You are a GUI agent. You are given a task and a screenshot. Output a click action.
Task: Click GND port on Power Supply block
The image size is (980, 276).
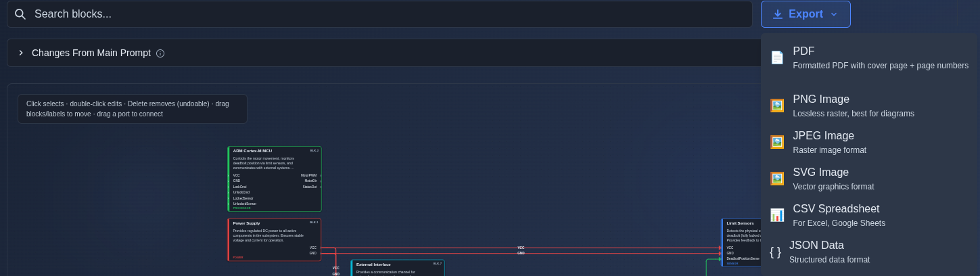(x=313, y=253)
